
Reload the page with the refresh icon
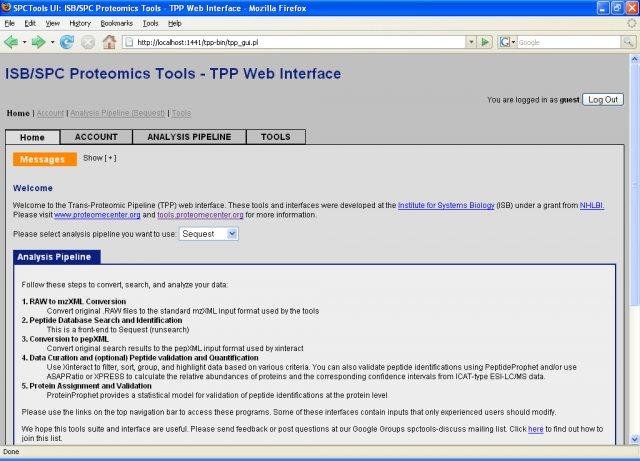[67, 42]
